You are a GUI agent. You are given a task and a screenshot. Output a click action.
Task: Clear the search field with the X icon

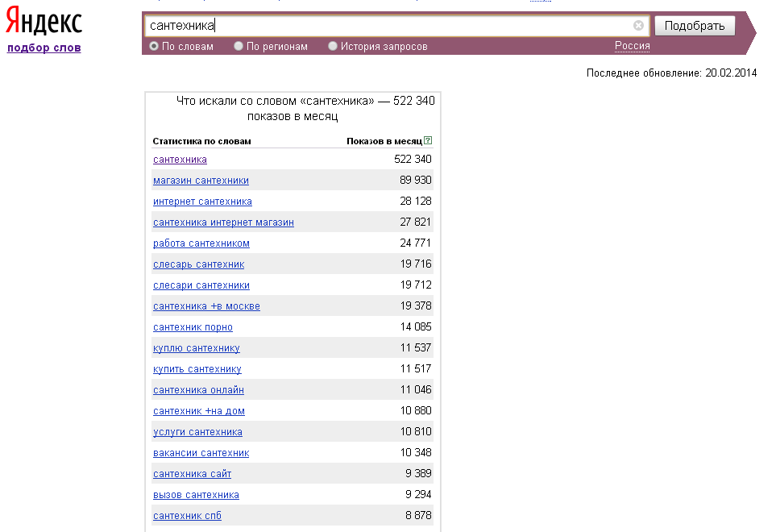(x=638, y=25)
